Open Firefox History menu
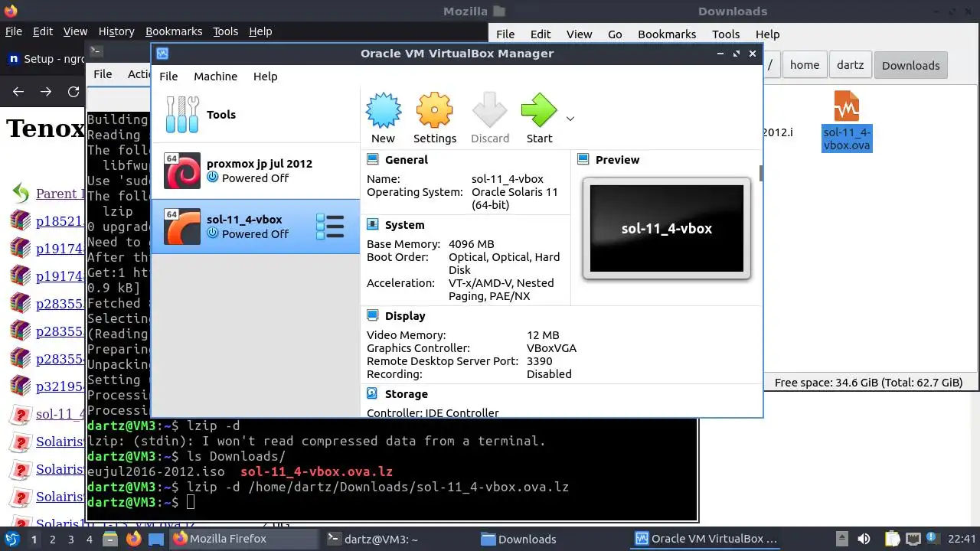The image size is (980, 551). (116, 31)
